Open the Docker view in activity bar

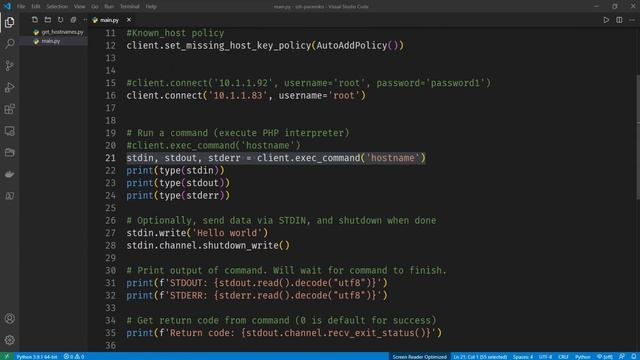pos(9,174)
